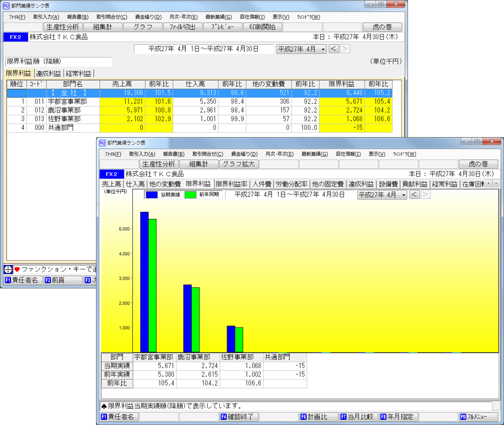The width and height of the screenshot is (504, 425).
Task: Open 資金繰り(D) menu in front window
Action: (244, 154)
